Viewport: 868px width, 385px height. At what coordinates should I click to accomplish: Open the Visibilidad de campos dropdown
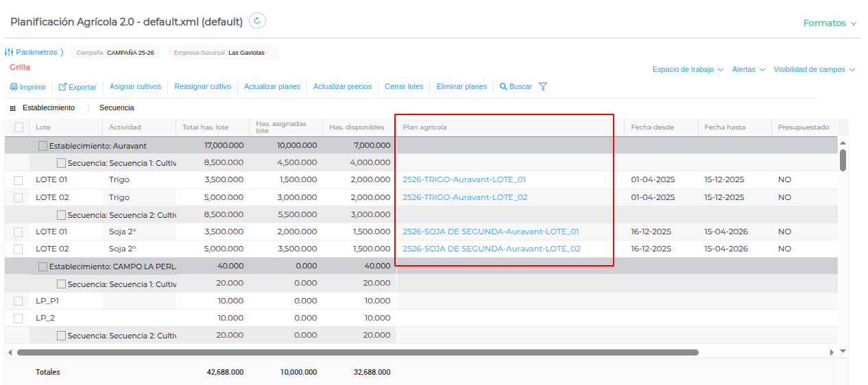(814, 70)
